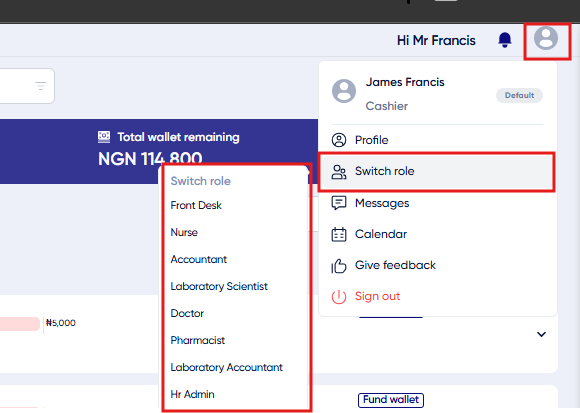This screenshot has height=413, width=580.
Task: Choose the Accountant role
Action: [199, 259]
